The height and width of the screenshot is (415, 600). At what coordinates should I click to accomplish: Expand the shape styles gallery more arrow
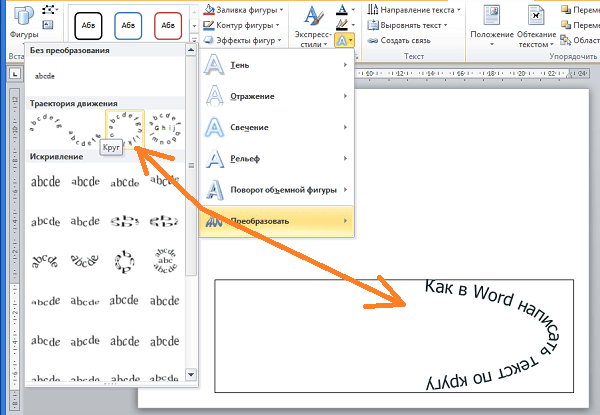click(194, 40)
